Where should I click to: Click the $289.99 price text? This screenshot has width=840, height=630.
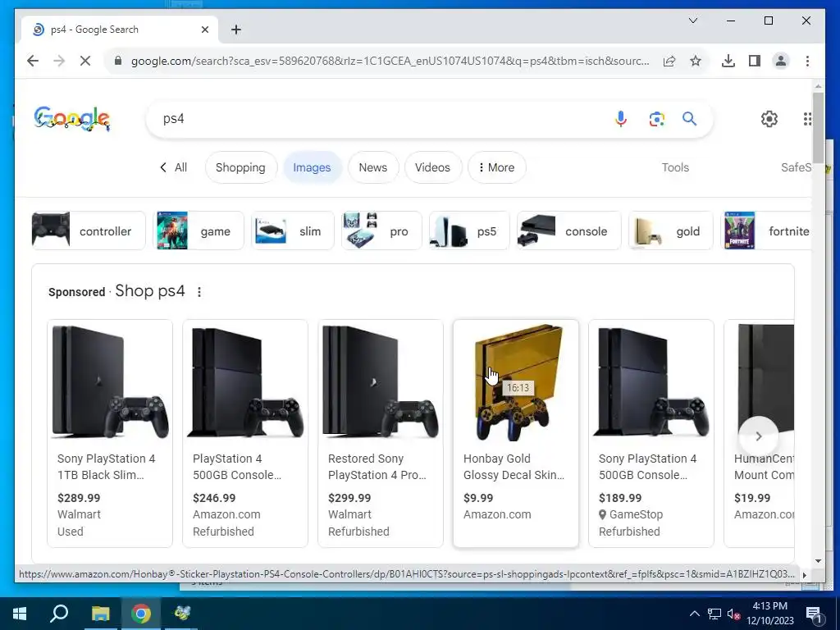tap(79, 498)
